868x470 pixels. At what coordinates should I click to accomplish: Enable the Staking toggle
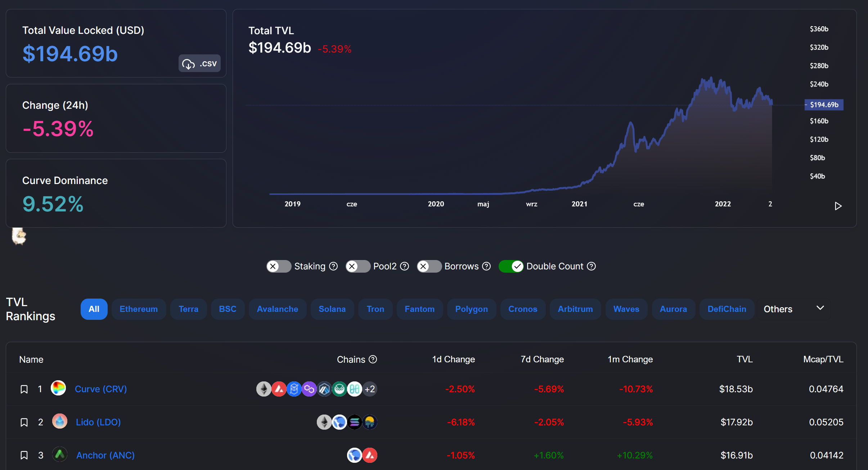(279, 266)
